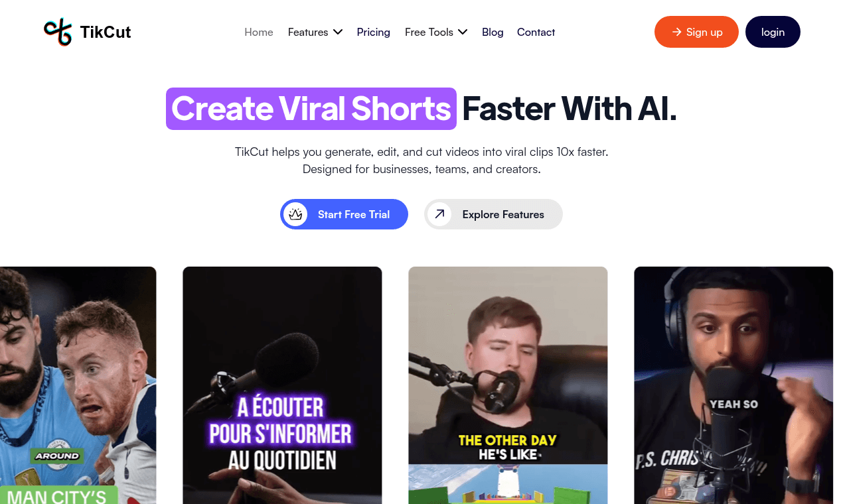Expand the Free Tools dropdown chevron

[463, 32]
